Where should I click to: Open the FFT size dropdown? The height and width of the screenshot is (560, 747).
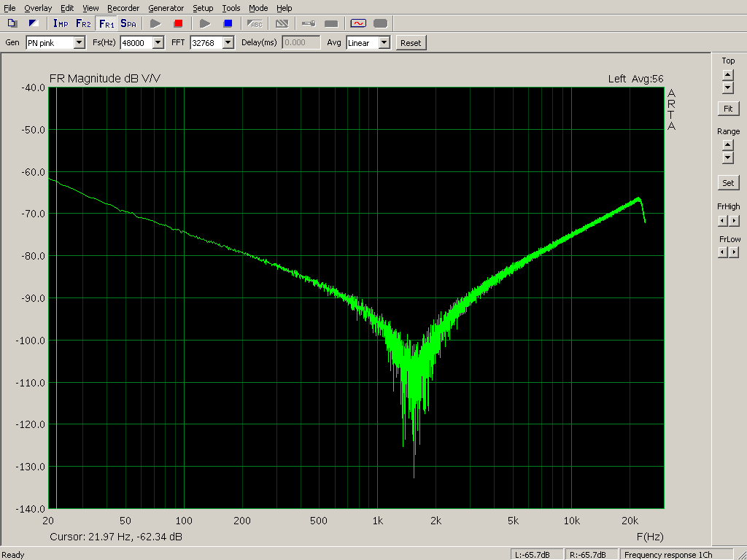coord(228,43)
